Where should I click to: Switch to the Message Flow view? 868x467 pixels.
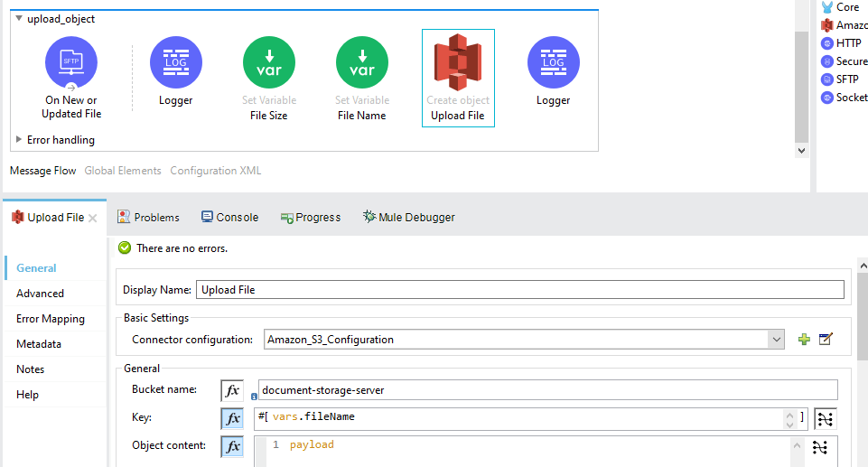(42, 171)
